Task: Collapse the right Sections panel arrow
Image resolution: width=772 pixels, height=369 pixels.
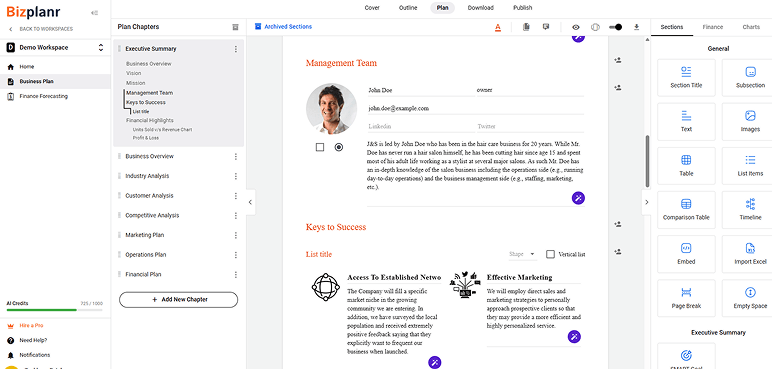Action: click(x=646, y=202)
